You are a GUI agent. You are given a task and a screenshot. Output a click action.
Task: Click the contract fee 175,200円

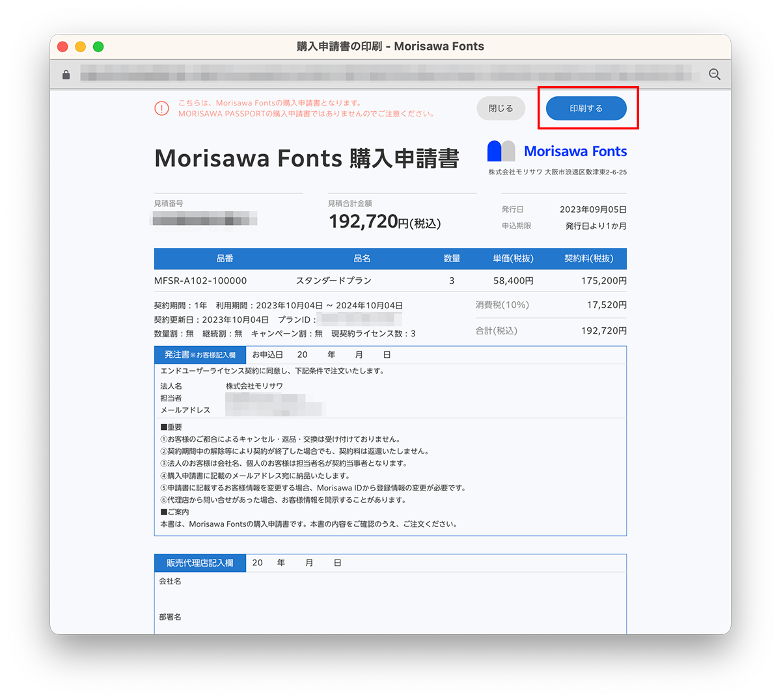pos(604,281)
